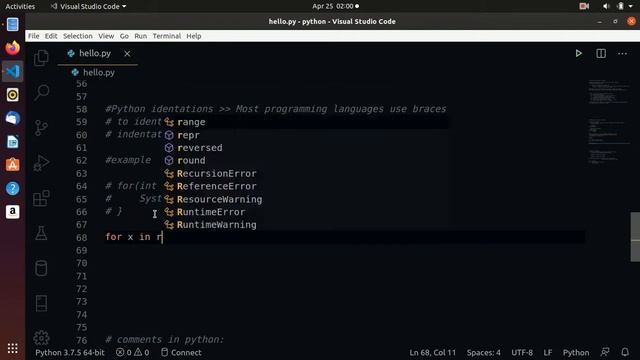The height and width of the screenshot is (360, 640).
Task: Launch Firefox from the dock
Action: pos(13,48)
